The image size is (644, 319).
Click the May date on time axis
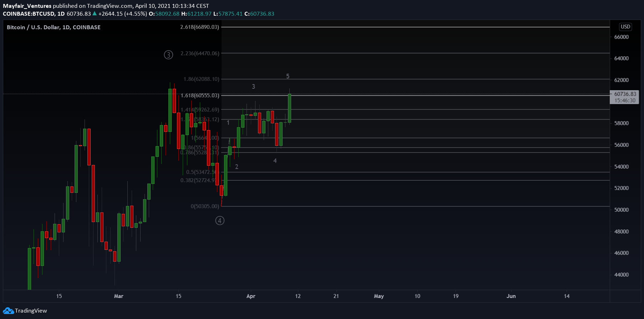click(x=379, y=296)
